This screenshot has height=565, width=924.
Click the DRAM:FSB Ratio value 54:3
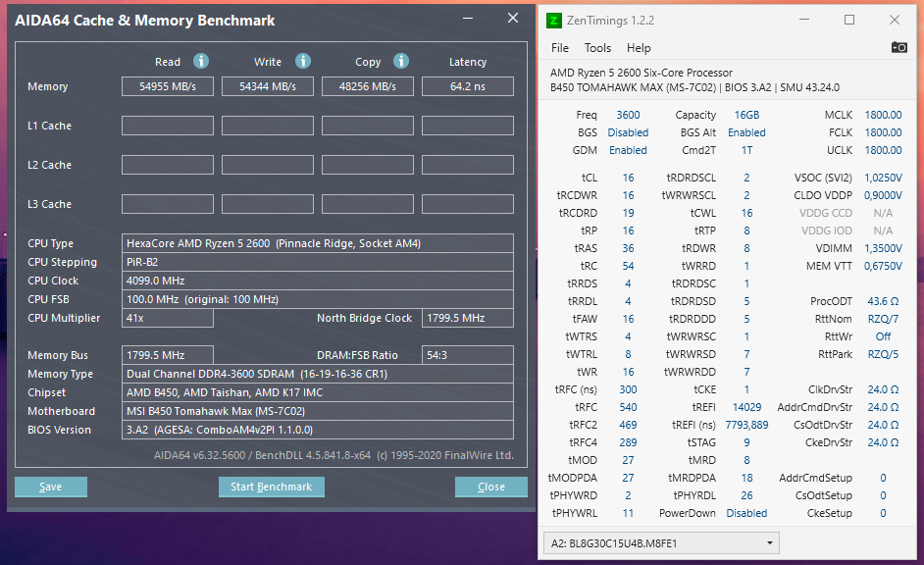468,355
